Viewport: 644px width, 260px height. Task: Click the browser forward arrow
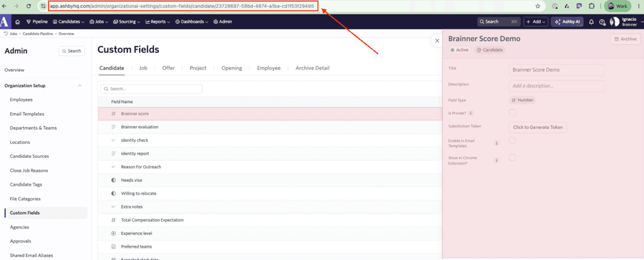17,6
